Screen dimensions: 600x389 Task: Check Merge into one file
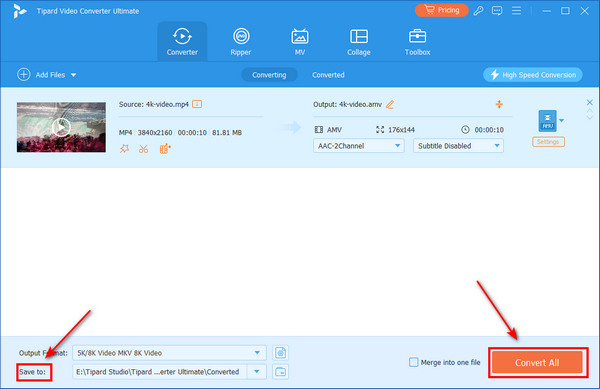click(414, 362)
